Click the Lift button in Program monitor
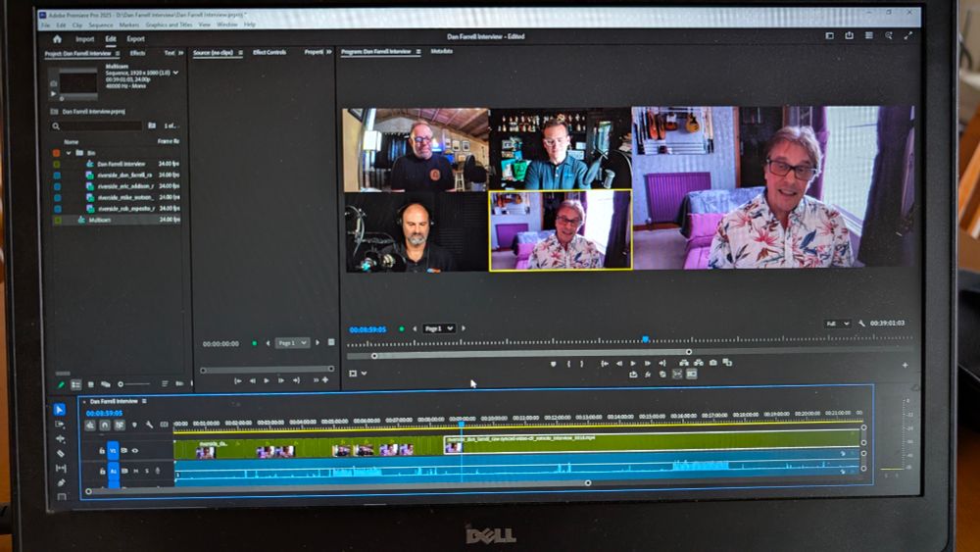This screenshot has width=980, height=552. 684,363
